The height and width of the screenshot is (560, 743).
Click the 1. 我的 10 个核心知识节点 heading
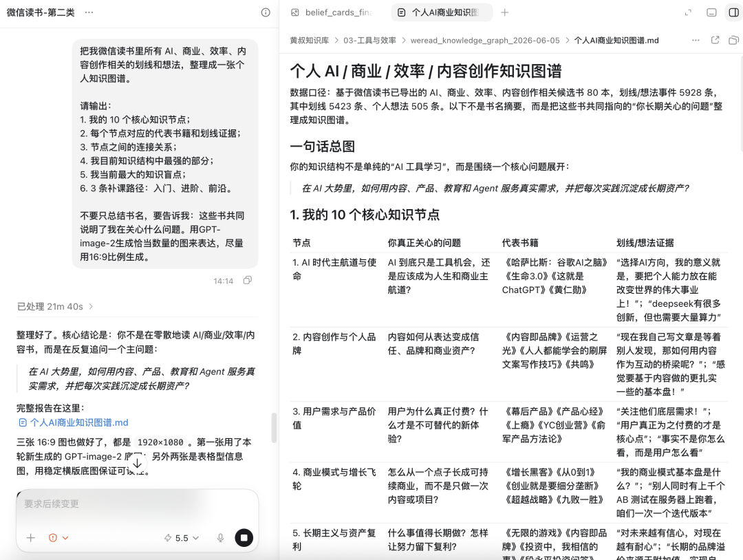(365, 215)
